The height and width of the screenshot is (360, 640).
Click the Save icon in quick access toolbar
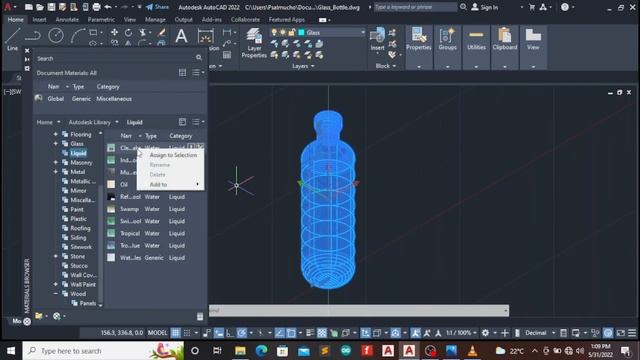[51, 7]
